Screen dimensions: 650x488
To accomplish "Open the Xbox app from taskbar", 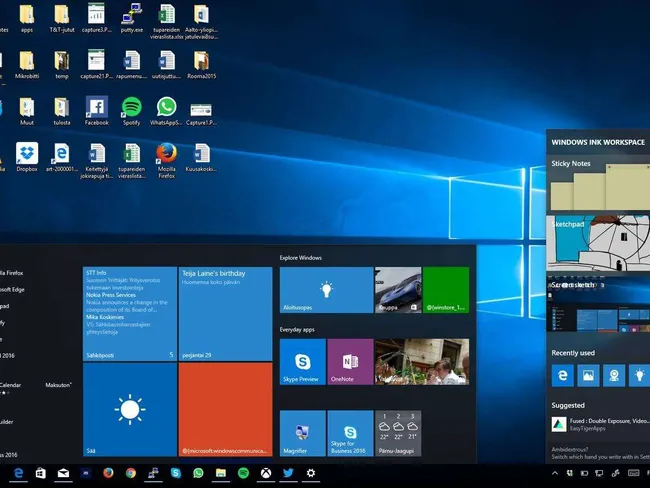I will [x=265, y=473].
